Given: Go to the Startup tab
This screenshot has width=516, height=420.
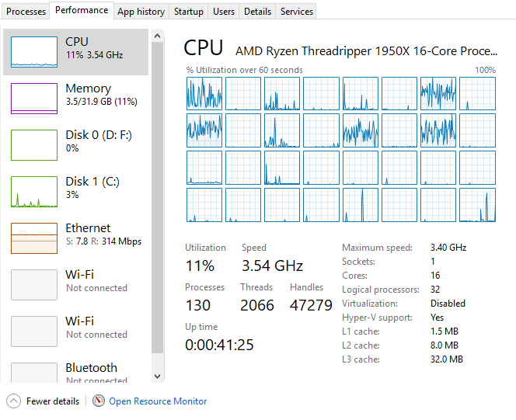Looking at the screenshot, I should pos(189,12).
